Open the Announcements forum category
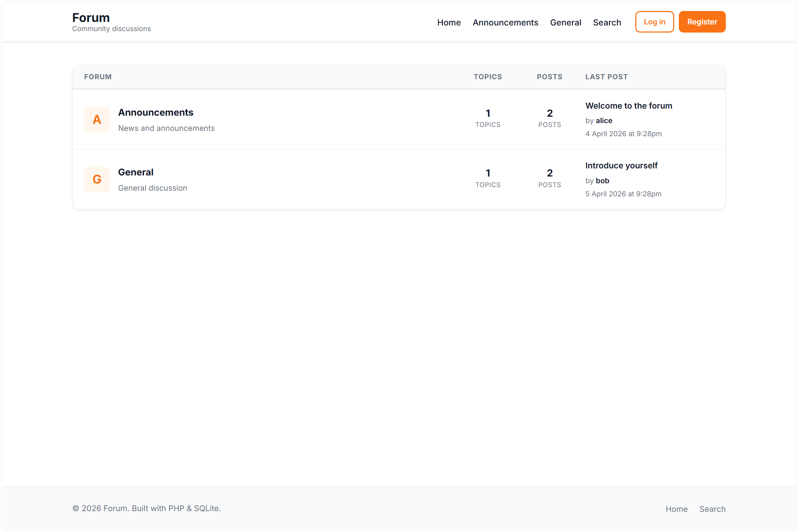The height and width of the screenshot is (532, 798). (156, 112)
